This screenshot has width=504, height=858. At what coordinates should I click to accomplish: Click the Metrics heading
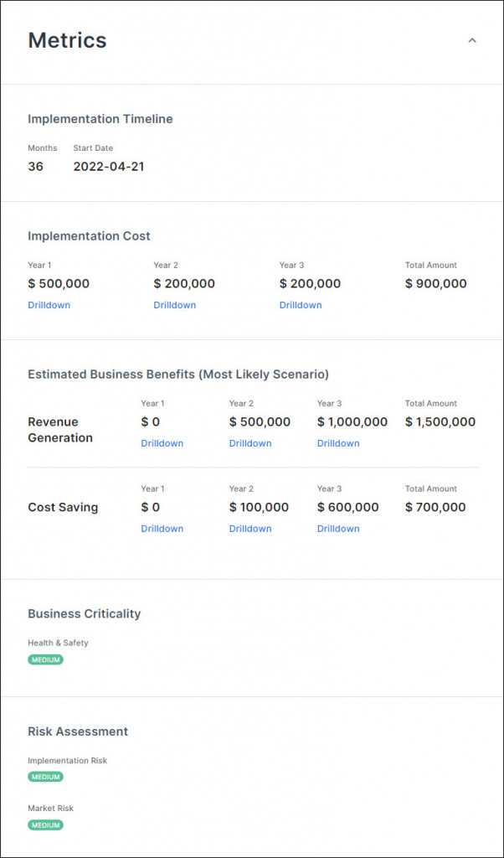[67, 39]
